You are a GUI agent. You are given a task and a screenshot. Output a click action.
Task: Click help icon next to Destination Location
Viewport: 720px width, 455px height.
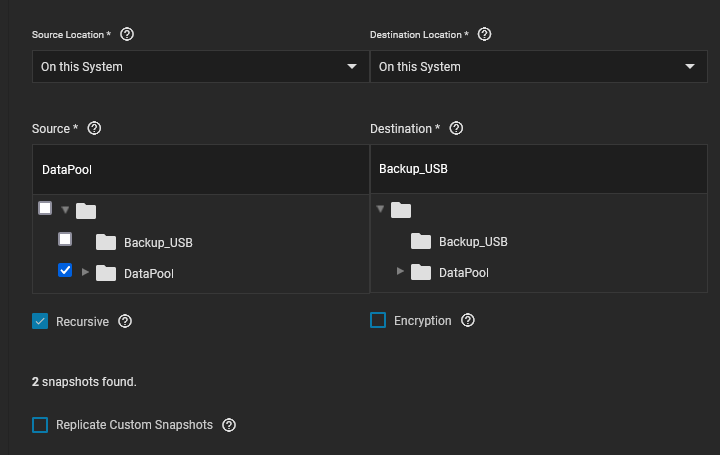[x=484, y=34]
